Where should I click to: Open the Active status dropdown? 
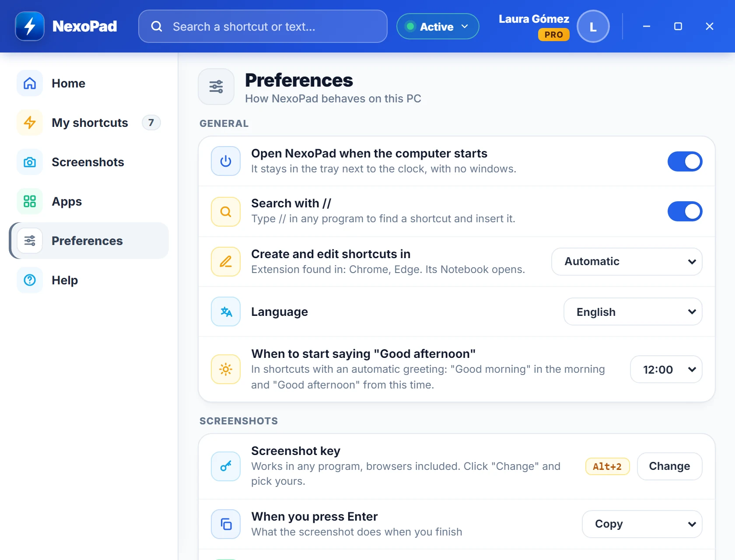[x=437, y=27]
